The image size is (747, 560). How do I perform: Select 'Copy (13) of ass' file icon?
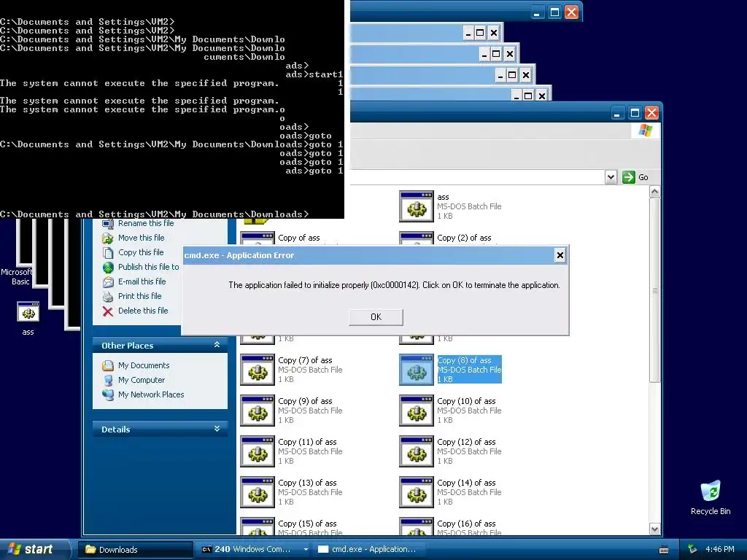tap(258, 492)
